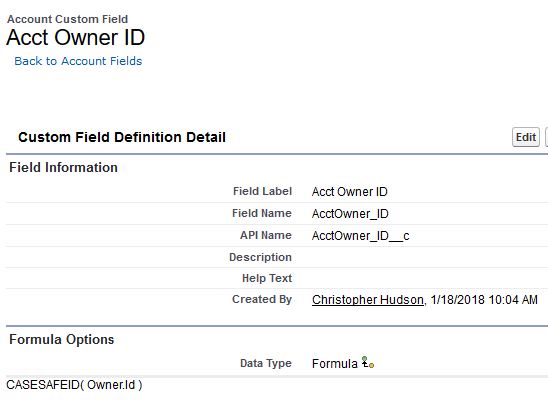Open the Back to Account Fields link
Image resolution: width=548 pixels, height=401 pixels.
pos(78,61)
